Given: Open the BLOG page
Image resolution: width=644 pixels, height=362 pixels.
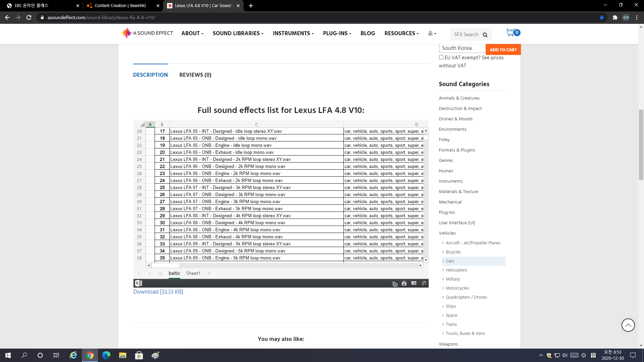Looking at the screenshot, I should [x=368, y=34].
